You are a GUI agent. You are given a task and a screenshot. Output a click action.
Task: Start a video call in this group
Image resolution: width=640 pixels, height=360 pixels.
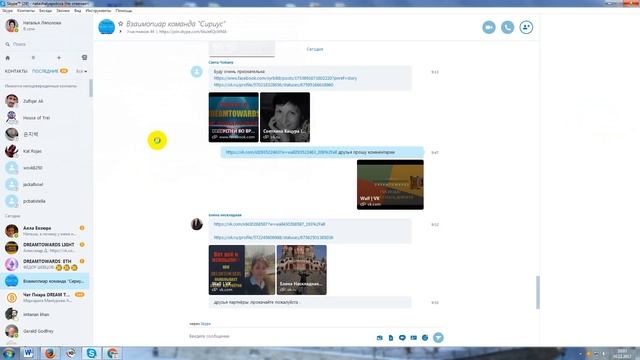[489, 27]
